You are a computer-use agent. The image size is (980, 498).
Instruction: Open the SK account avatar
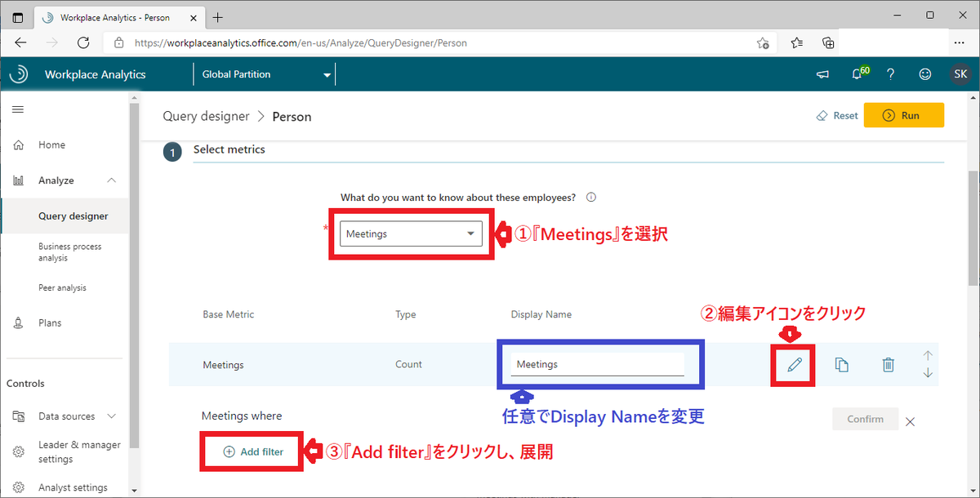[x=960, y=74]
